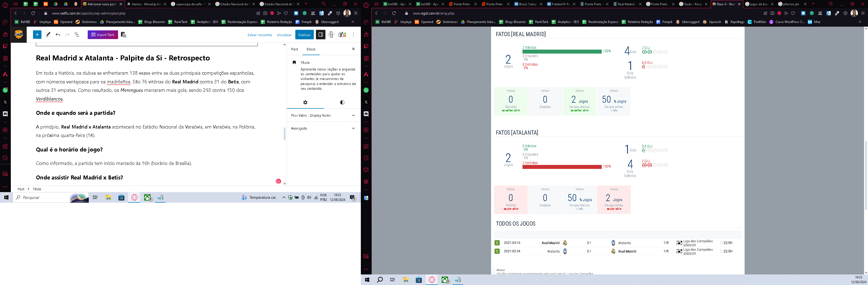Open snapshot camera icon in left Opera window
Viewport: 868px width, 285px height.
pos(265,13)
